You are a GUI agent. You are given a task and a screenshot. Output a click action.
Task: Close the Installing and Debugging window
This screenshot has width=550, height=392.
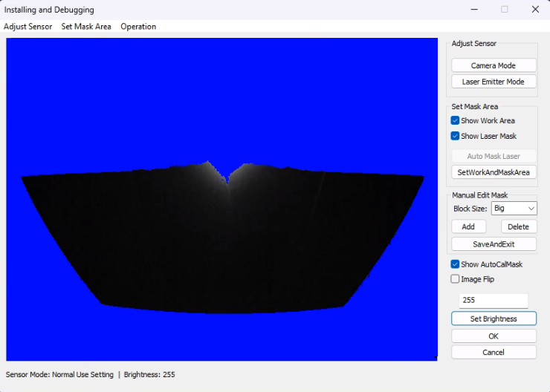pyautogui.click(x=535, y=10)
